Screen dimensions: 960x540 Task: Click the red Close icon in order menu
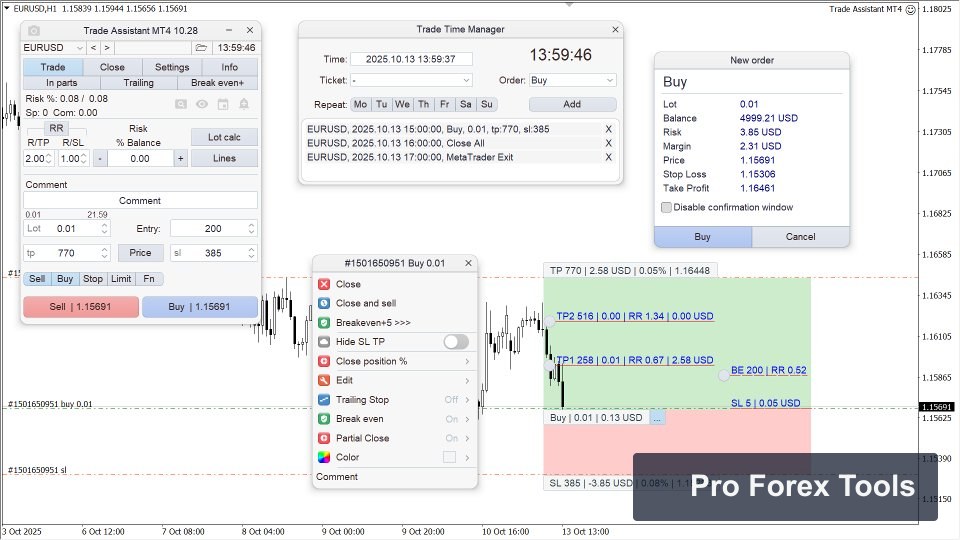coord(324,284)
